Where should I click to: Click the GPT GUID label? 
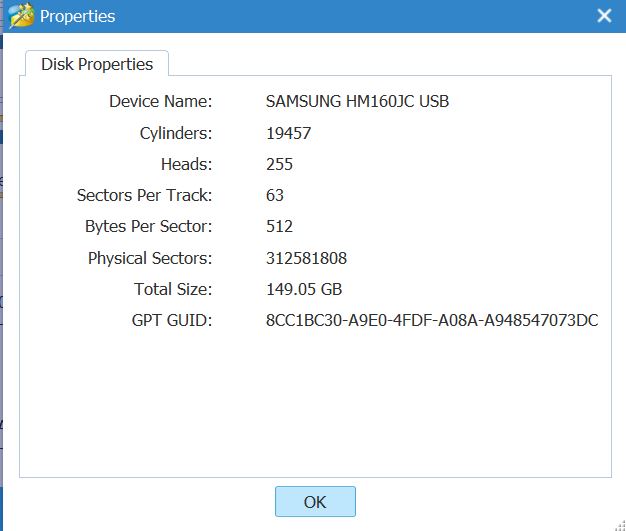pyautogui.click(x=172, y=320)
